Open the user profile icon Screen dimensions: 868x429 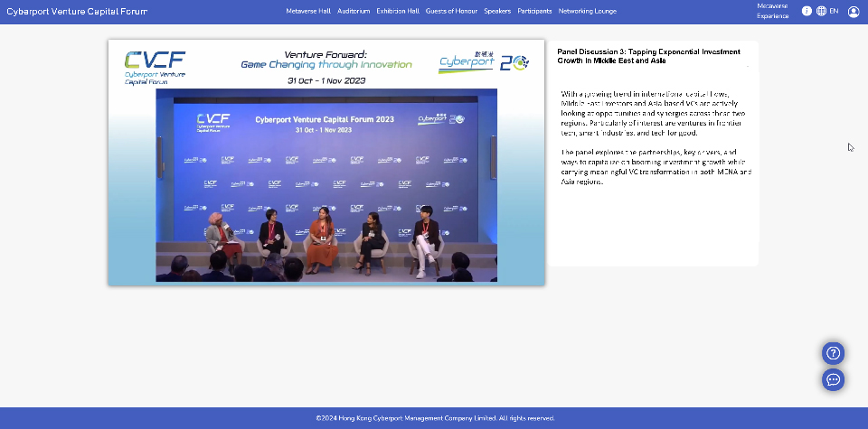(x=854, y=12)
